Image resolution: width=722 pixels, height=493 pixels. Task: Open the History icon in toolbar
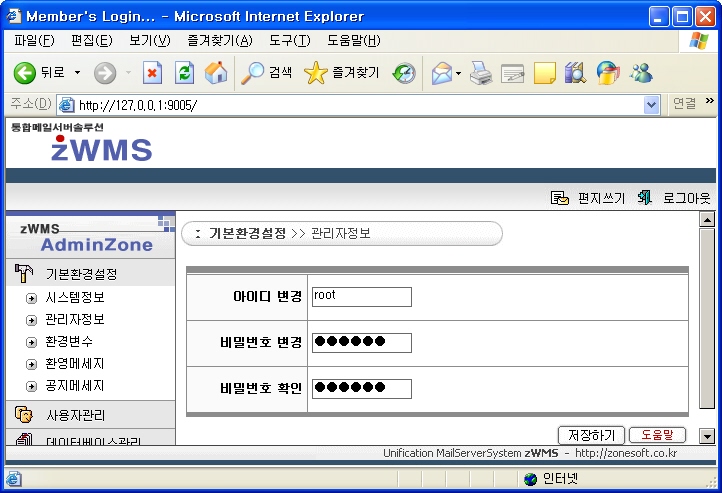(x=404, y=73)
